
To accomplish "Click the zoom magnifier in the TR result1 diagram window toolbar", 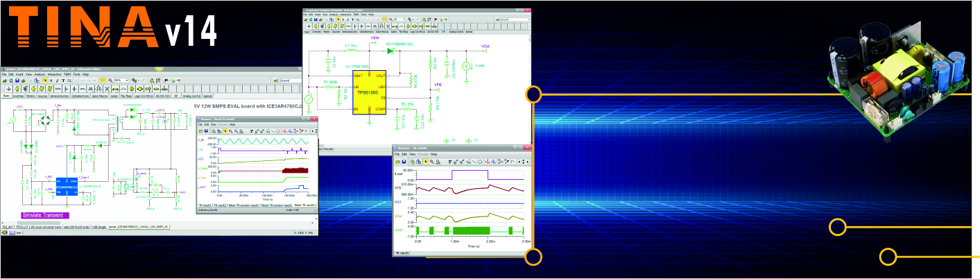I will tap(431, 162).
